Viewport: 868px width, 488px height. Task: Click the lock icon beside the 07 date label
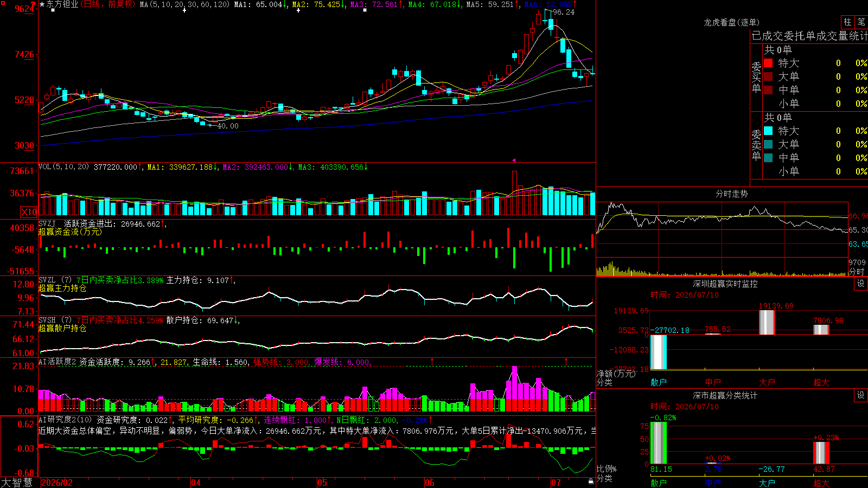pos(591,481)
